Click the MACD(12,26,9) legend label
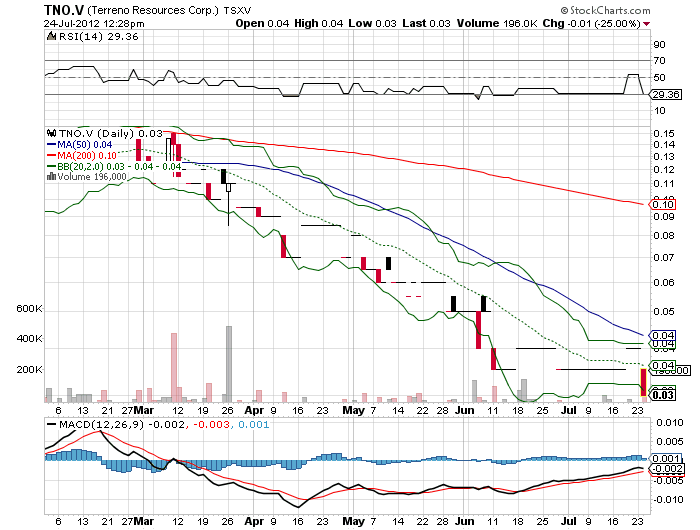Screen dimensions: 700x530 101,425
